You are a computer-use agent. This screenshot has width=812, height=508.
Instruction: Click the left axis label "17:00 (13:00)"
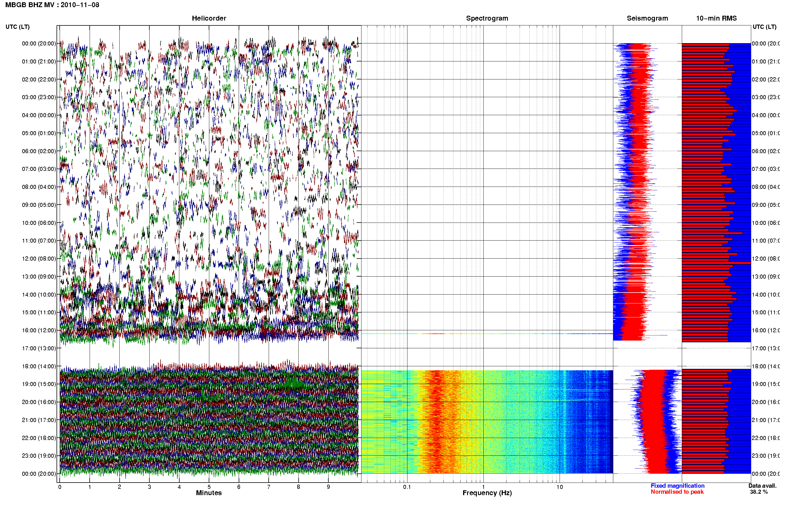39,348
